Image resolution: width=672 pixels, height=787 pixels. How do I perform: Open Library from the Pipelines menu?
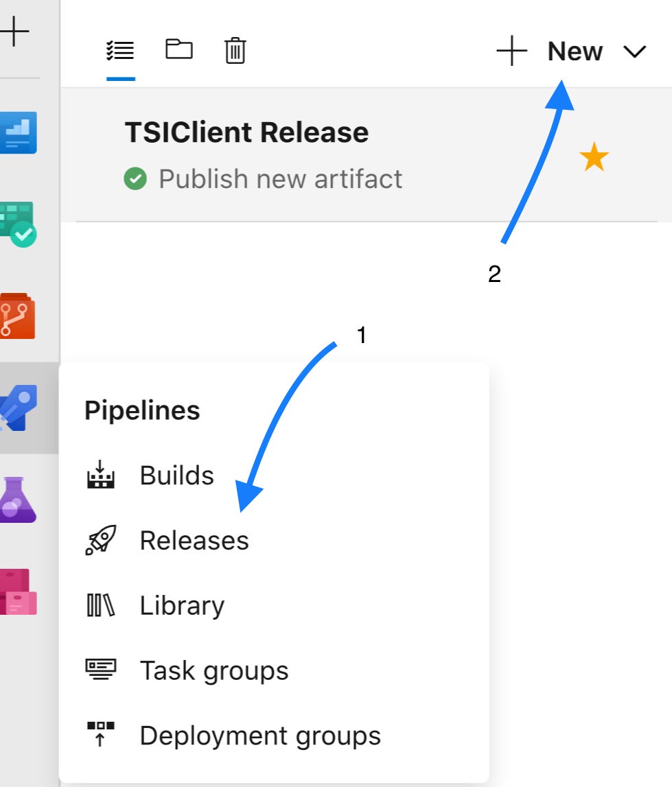(181, 605)
